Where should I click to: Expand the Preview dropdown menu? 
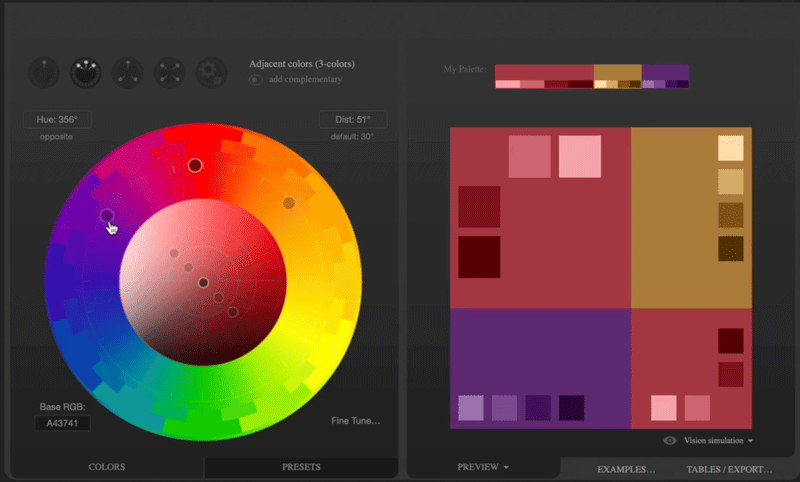pos(483,467)
